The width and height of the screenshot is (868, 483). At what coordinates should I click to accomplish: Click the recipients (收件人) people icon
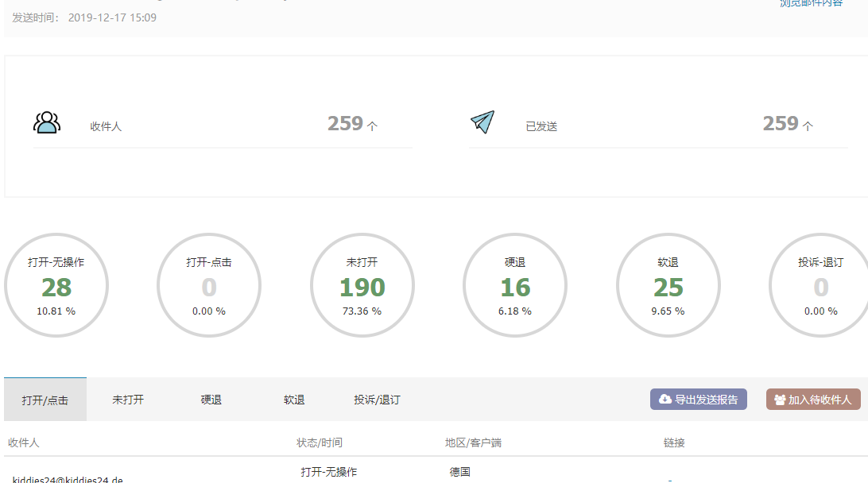[x=46, y=122]
